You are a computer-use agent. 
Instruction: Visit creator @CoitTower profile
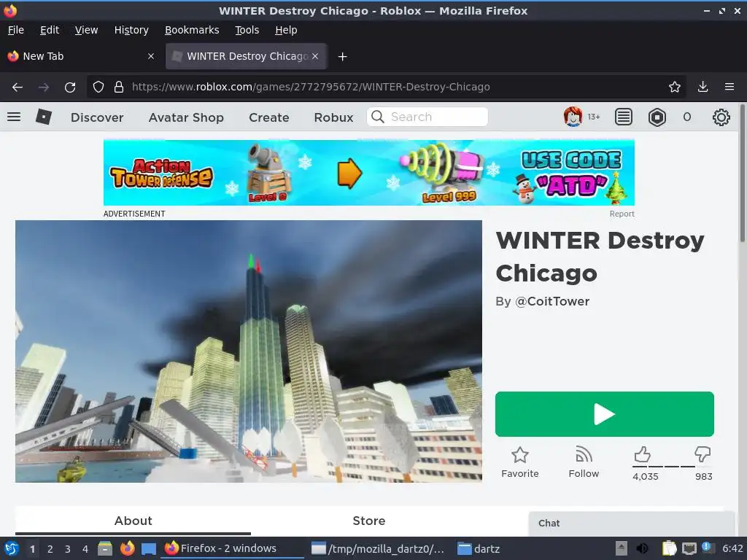(552, 301)
